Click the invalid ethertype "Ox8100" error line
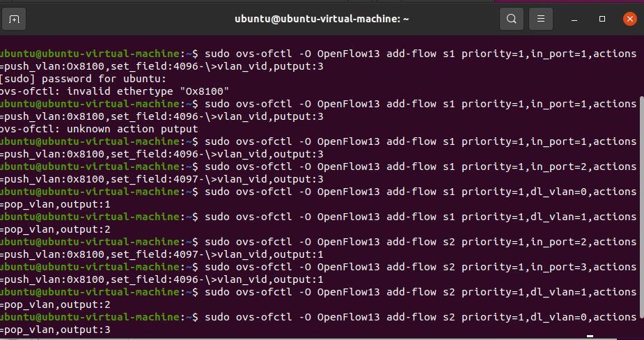The width and height of the screenshot is (644, 340). [x=115, y=91]
